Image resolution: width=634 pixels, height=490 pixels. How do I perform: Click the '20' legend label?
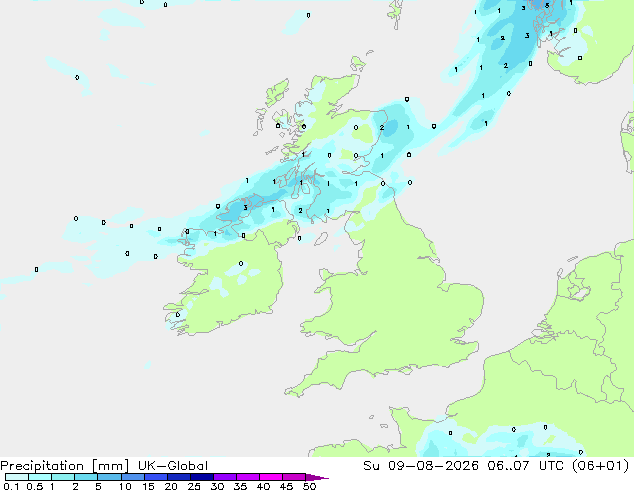pos(171,486)
